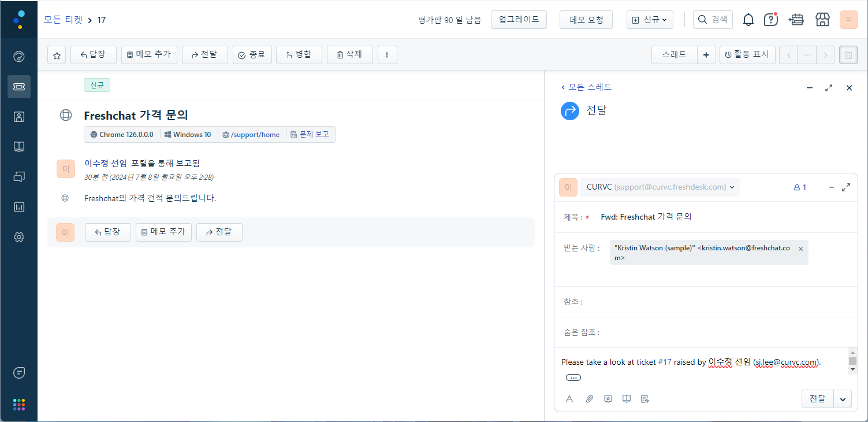
Task: Click the 참조 CC field
Action: coord(705,302)
